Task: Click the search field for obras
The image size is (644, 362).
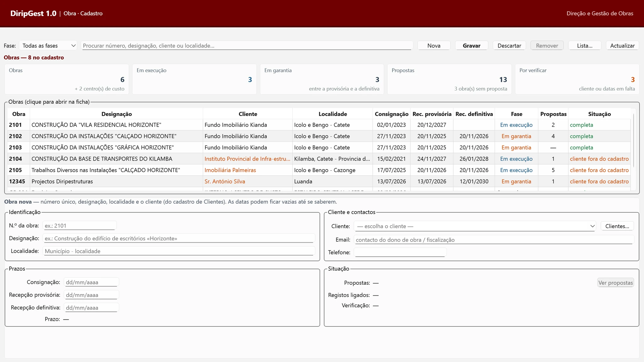Action: [247, 46]
